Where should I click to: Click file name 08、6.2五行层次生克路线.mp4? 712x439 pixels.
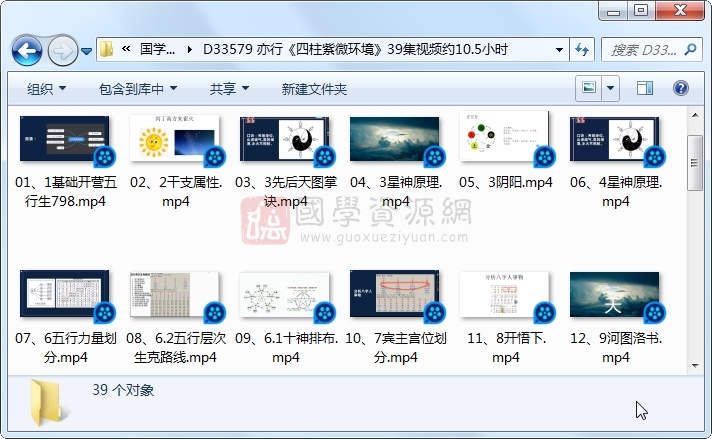click(x=176, y=348)
